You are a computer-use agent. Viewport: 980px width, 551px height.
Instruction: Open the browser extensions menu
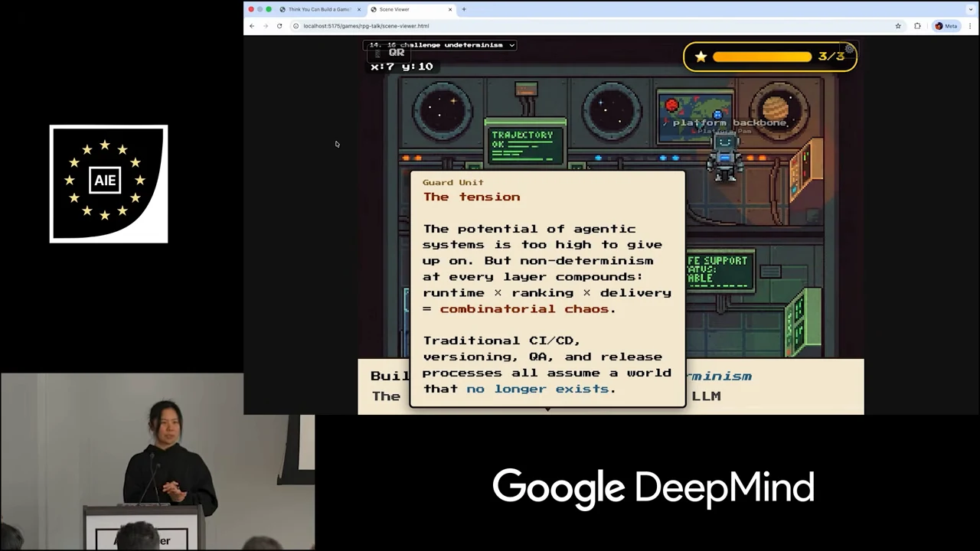point(917,26)
